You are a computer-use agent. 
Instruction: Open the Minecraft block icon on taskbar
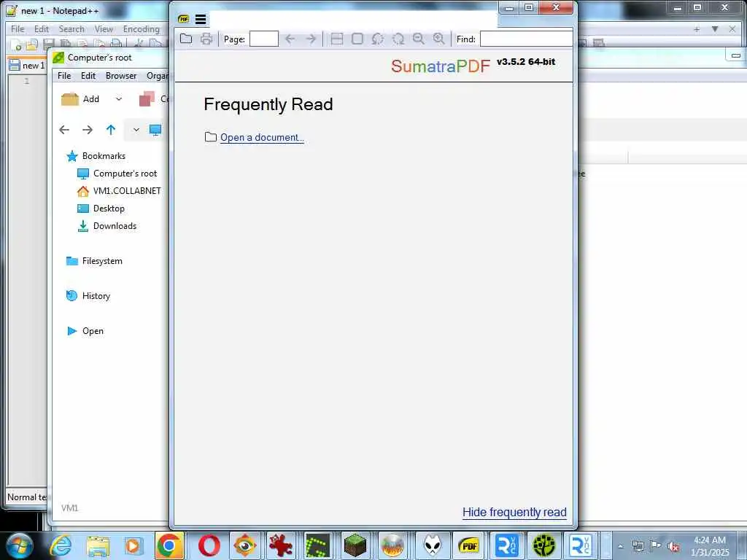[x=355, y=545]
